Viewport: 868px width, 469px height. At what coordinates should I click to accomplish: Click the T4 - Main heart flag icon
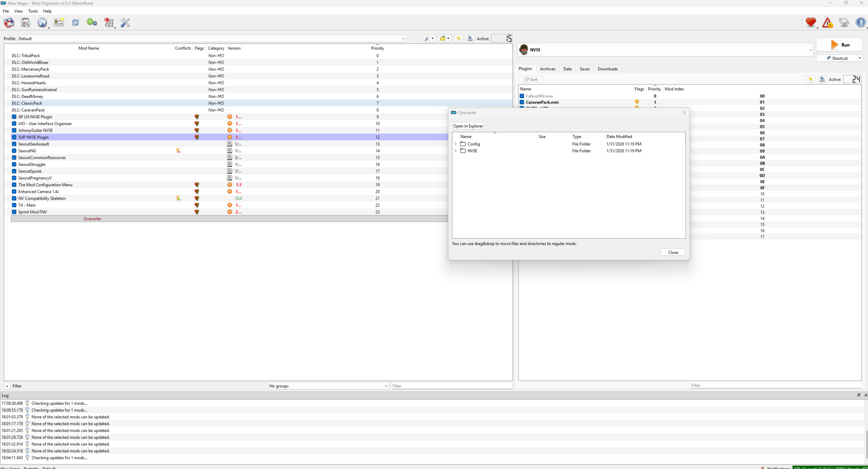click(x=197, y=205)
